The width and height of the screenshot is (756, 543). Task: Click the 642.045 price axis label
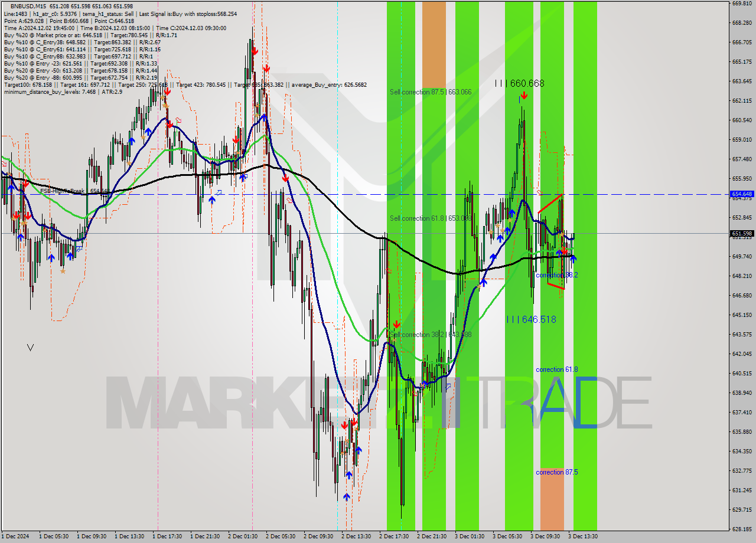pyautogui.click(x=741, y=354)
